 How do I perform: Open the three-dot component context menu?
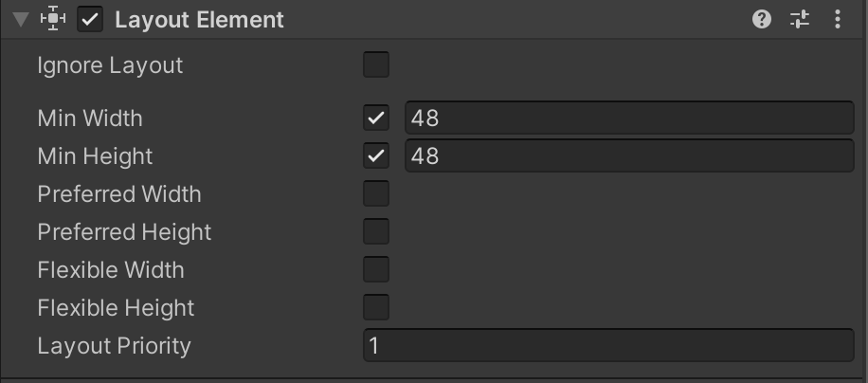tap(838, 20)
